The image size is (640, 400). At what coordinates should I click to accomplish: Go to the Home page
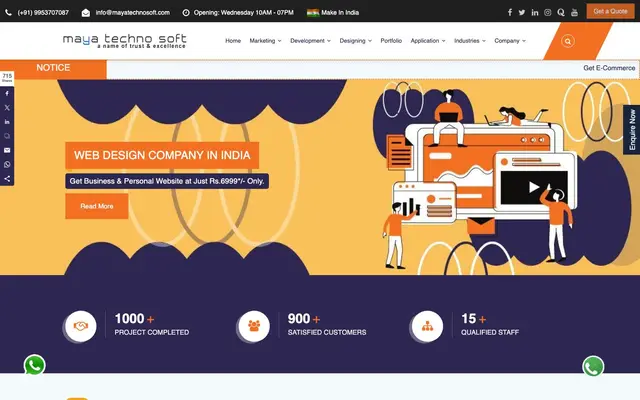[x=233, y=41]
